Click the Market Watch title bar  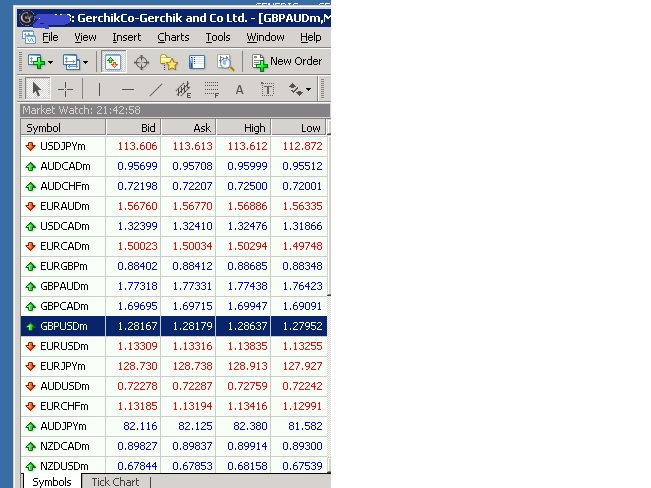coord(175,110)
